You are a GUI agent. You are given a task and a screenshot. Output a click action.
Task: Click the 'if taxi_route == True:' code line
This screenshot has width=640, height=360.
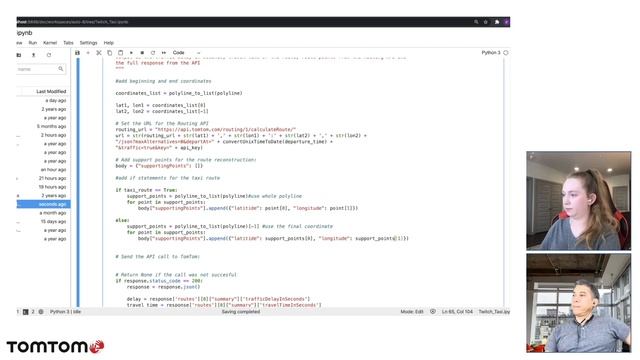146,190
